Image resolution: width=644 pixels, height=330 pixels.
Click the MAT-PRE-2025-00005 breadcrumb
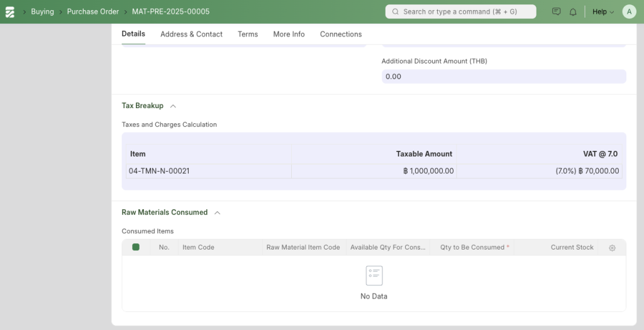coord(171,11)
